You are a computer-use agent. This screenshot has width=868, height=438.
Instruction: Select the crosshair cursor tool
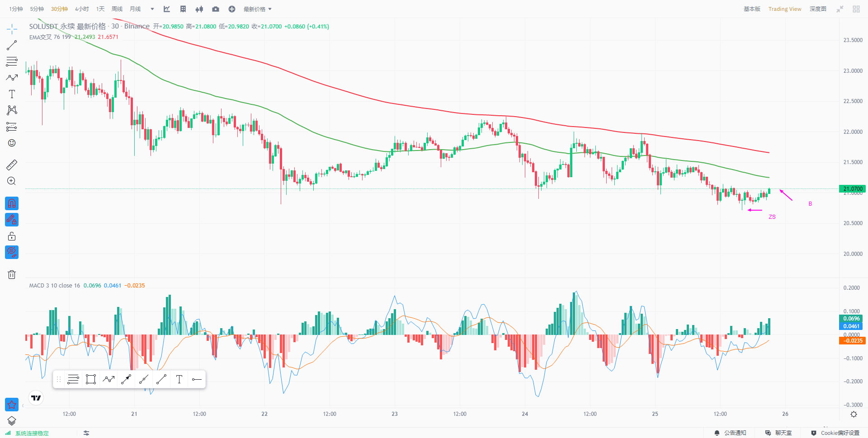click(12, 30)
